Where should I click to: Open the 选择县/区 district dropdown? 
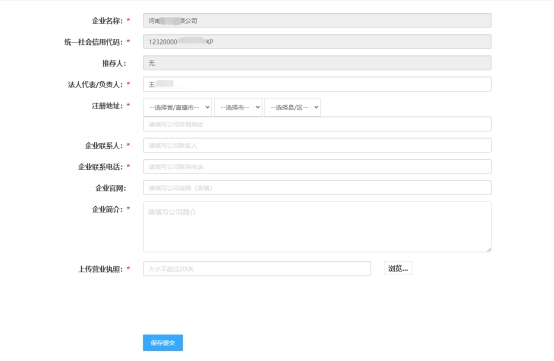click(x=292, y=107)
